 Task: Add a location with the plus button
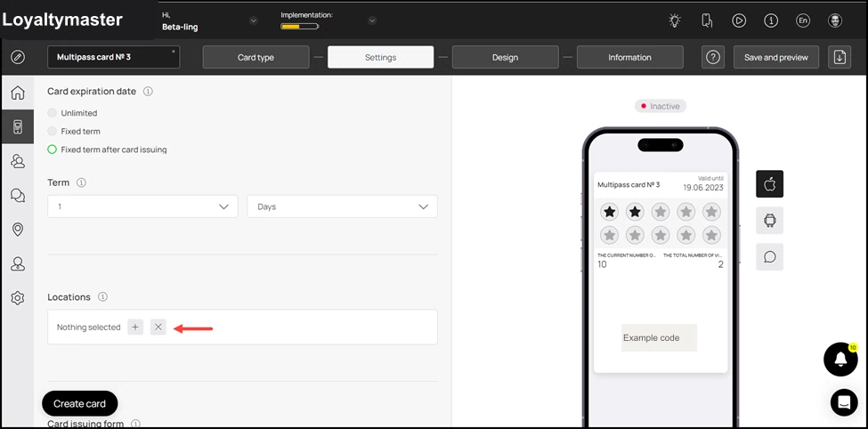tap(135, 328)
